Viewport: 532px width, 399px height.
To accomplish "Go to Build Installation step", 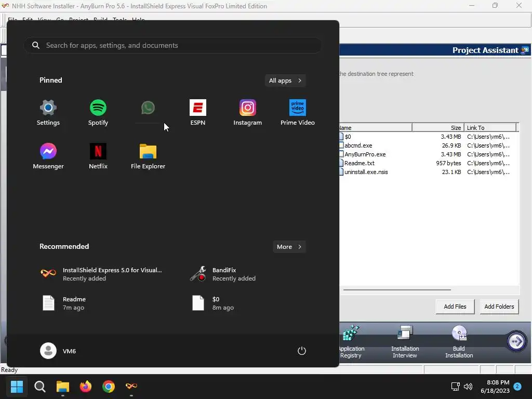I will coord(459,342).
